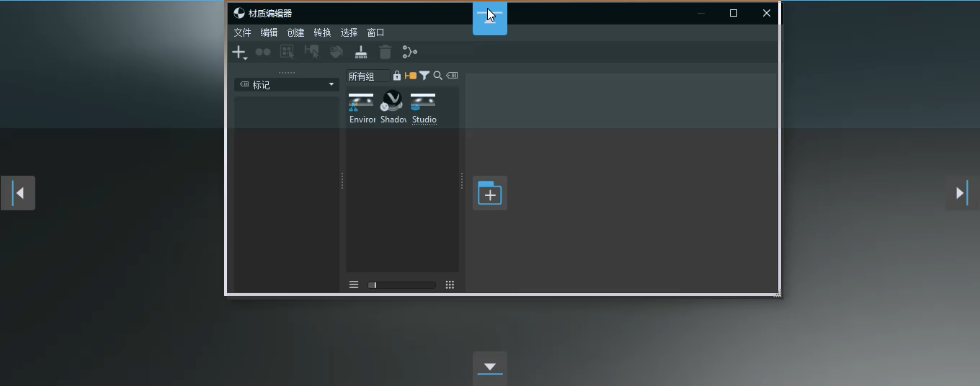Click the tag icon next to search
This screenshot has width=980, height=386.
point(452,76)
